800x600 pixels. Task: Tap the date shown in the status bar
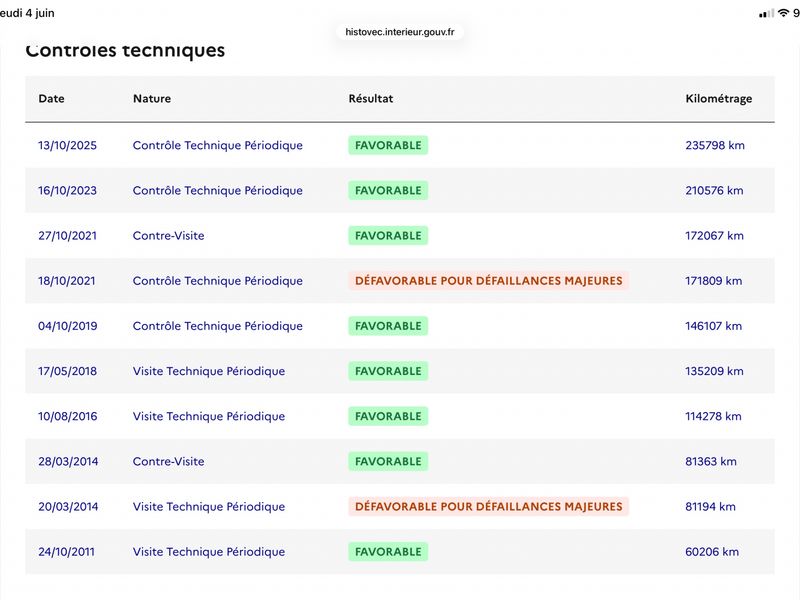click(x=27, y=13)
